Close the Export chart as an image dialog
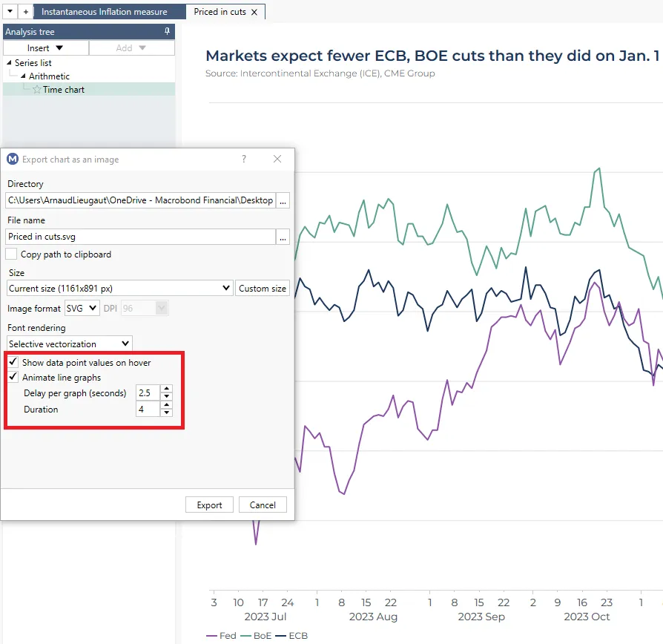The height and width of the screenshot is (644, 663). [x=277, y=159]
